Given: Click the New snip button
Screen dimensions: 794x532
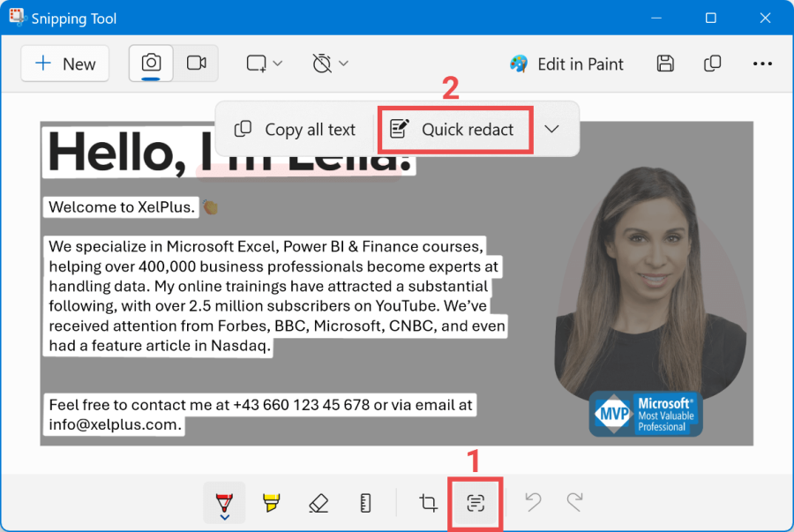Looking at the screenshot, I should click(x=65, y=64).
